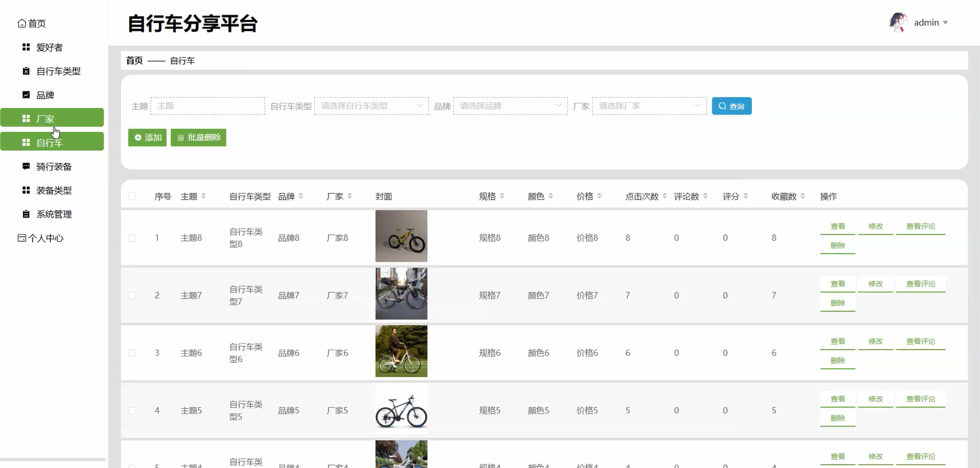Viewport: 980px width, 468px height.
Task: Sort by 厂家 column arrows
Action: (349, 196)
